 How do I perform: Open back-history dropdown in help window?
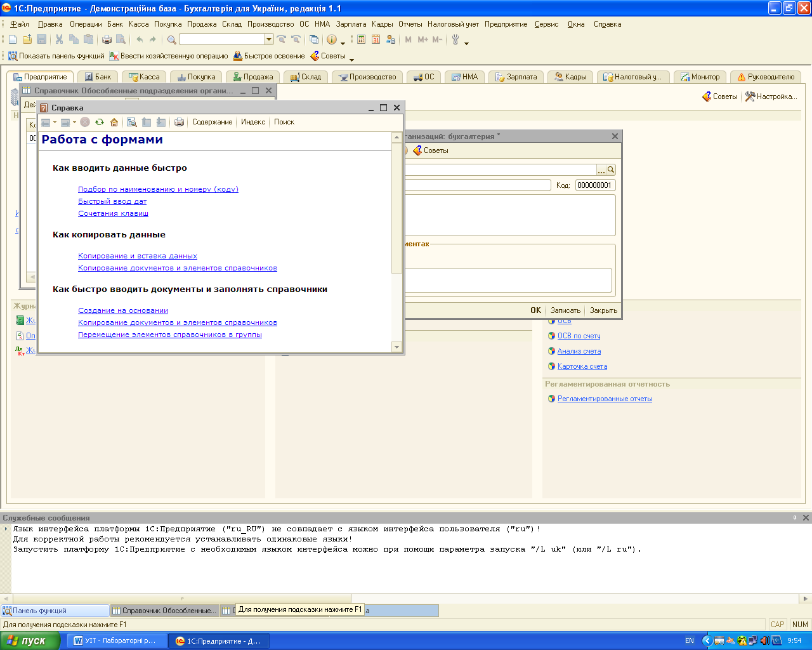coord(55,122)
